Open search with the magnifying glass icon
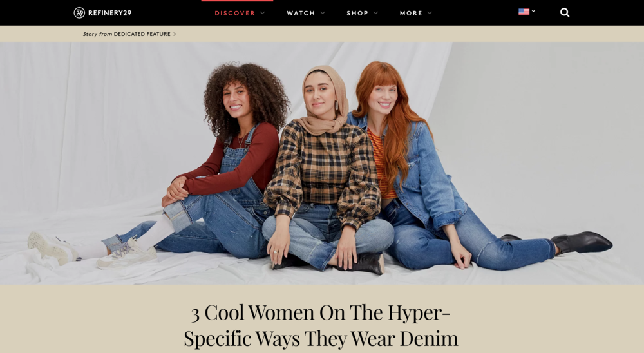 565,13
